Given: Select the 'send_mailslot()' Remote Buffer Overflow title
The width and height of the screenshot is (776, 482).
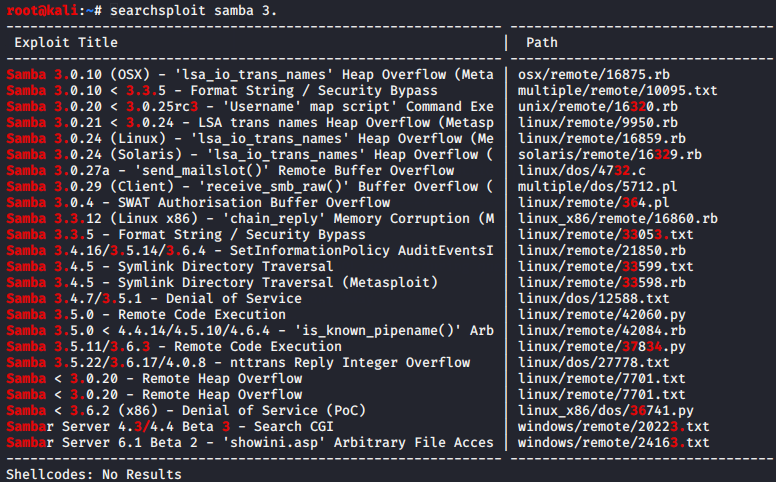Looking at the screenshot, I should [x=230, y=170].
